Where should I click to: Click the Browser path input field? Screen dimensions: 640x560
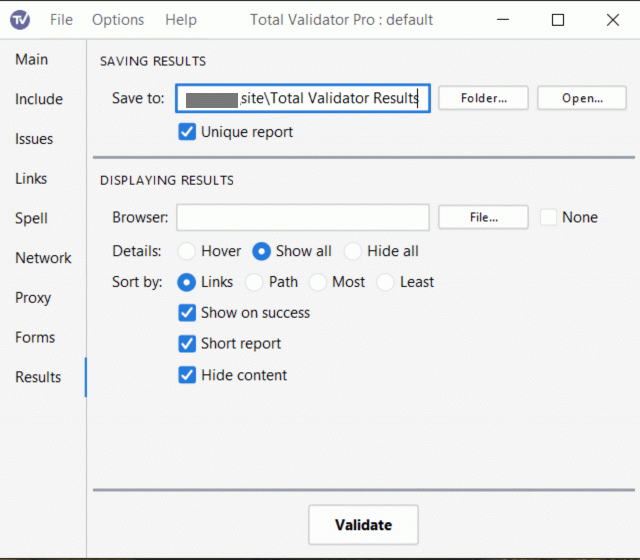[303, 217]
